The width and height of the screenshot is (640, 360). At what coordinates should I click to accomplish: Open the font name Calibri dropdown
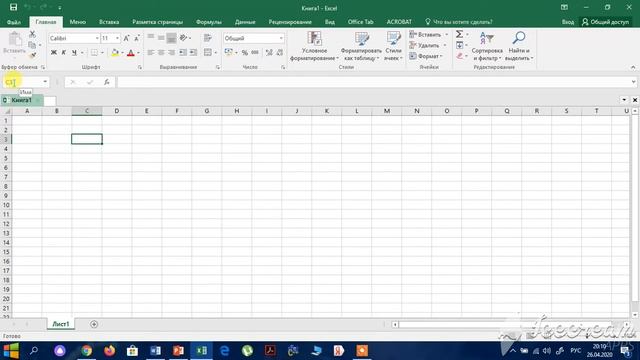point(97,38)
